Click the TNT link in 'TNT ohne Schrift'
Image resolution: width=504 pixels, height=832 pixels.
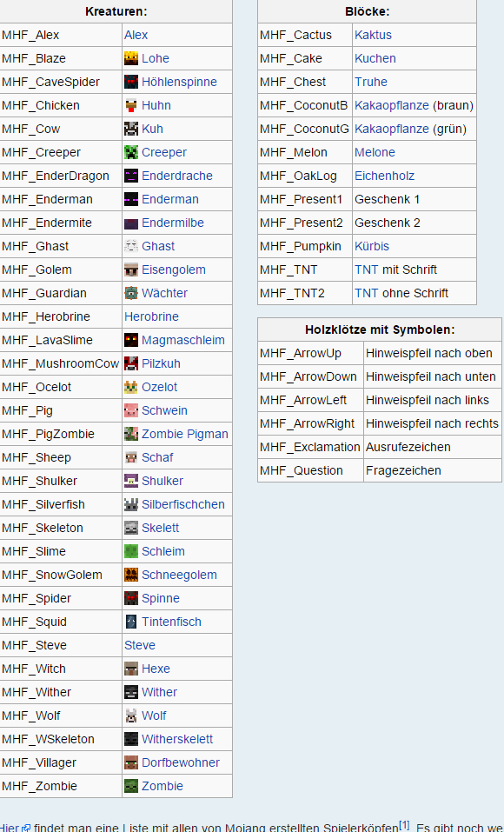[367, 293]
